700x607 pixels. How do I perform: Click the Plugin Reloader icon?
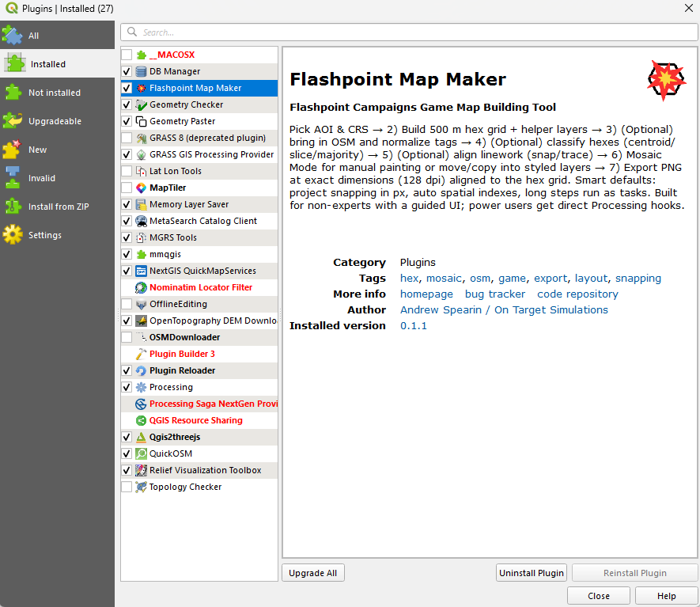141,370
